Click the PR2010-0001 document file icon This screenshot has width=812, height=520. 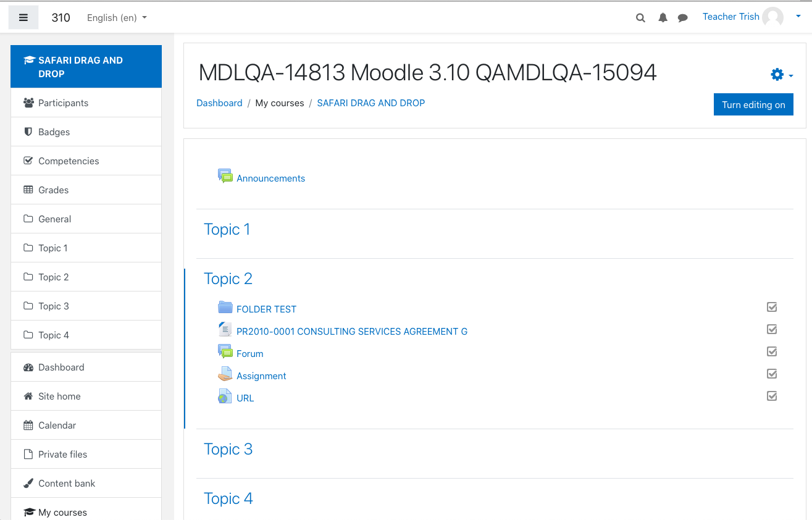point(225,329)
